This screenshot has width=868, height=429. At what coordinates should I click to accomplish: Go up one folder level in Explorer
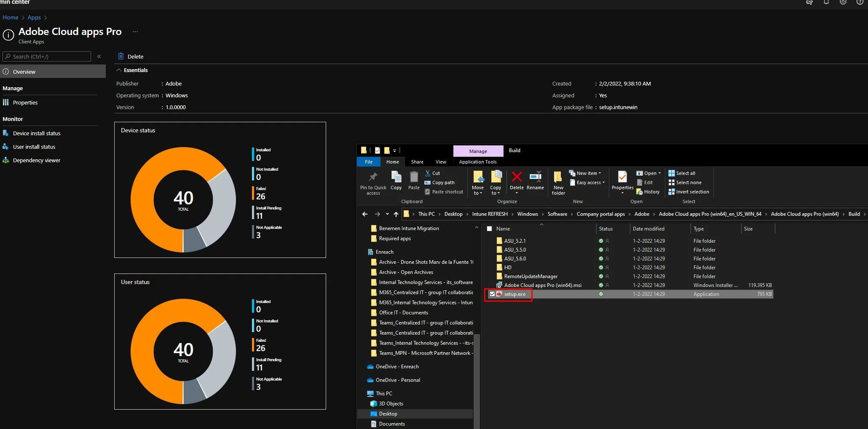coord(396,214)
